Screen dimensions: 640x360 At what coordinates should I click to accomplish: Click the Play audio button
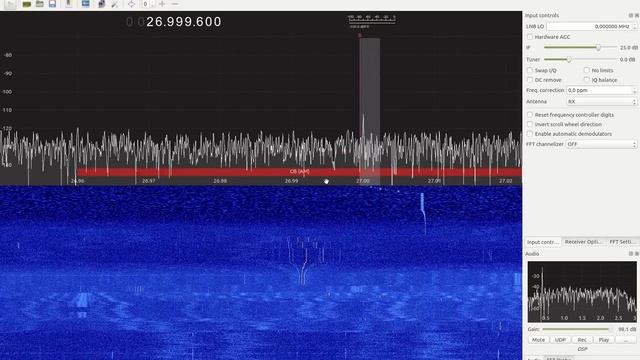[604, 340]
